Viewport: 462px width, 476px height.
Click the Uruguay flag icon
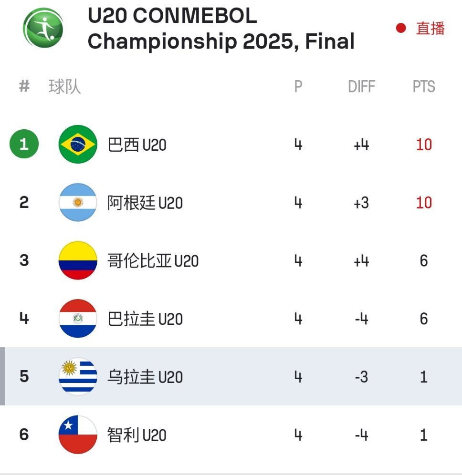click(x=78, y=377)
